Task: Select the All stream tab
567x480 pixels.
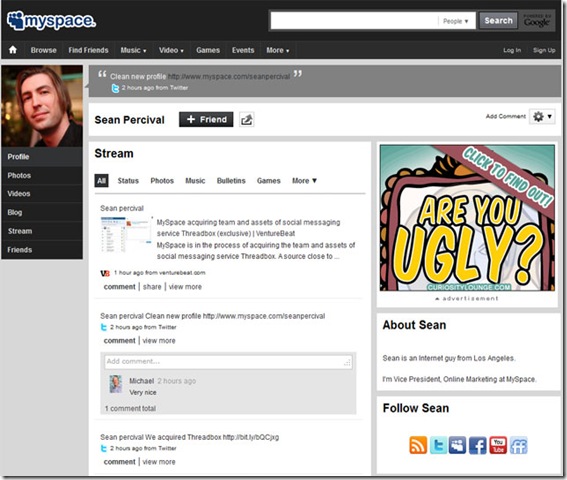Action: 102,180
